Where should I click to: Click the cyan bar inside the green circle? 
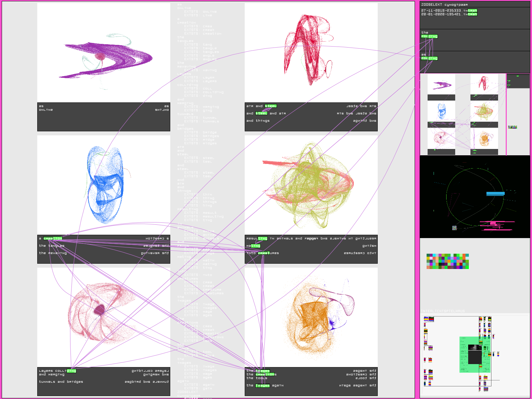coord(495,194)
